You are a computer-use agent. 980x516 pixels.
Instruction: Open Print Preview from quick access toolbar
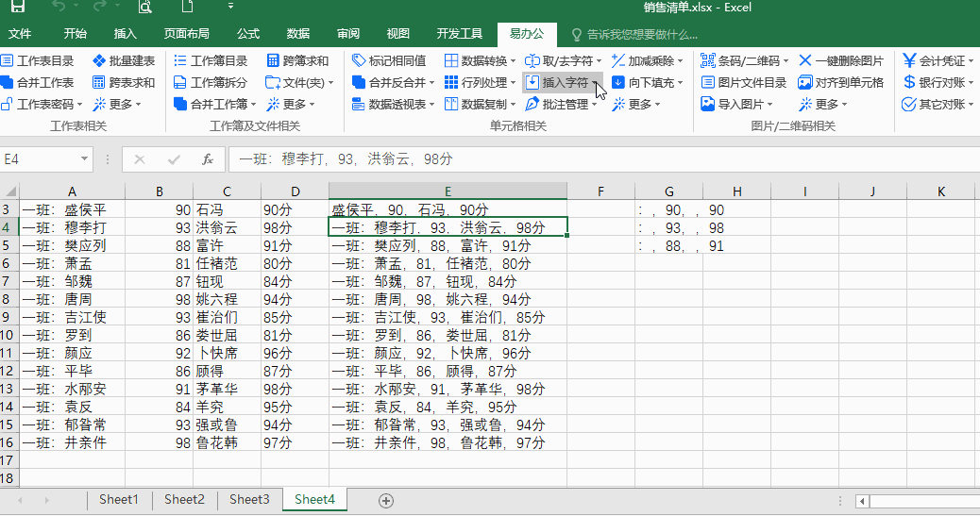point(145,7)
